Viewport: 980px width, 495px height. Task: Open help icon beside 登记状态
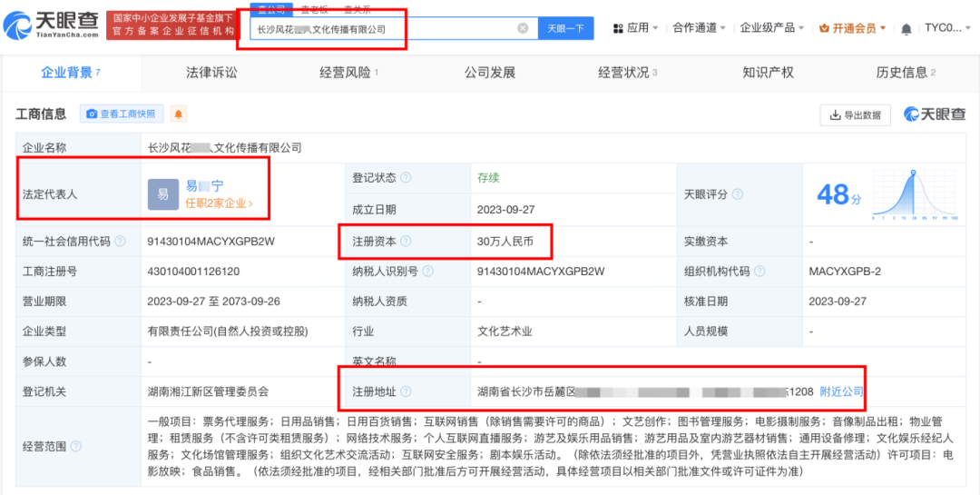click(406, 178)
